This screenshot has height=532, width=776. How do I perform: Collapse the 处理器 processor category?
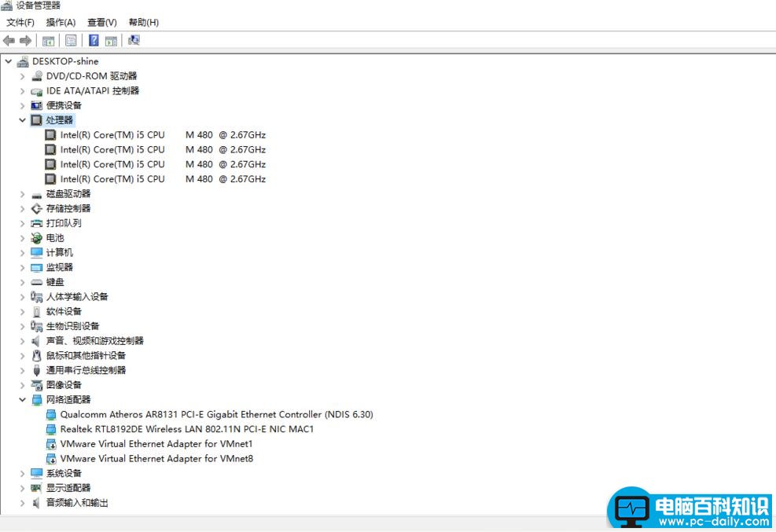(x=22, y=120)
